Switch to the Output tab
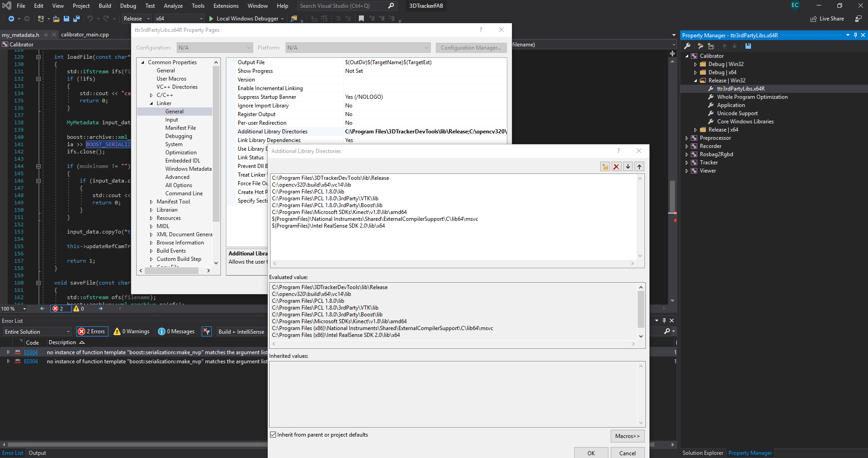 (37, 453)
